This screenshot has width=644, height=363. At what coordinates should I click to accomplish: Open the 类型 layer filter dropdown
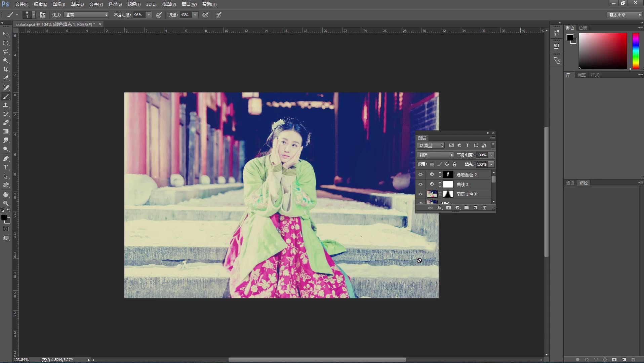point(431,145)
